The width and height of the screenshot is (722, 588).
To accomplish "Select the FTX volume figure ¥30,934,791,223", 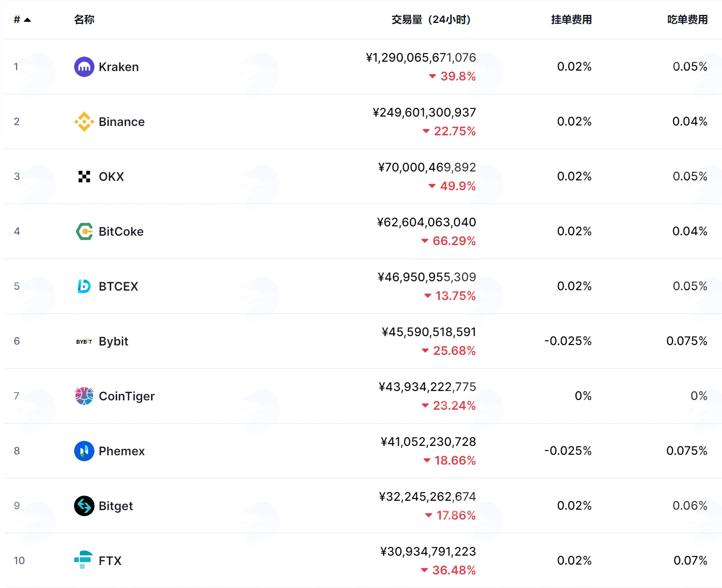I will pyautogui.click(x=428, y=551).
